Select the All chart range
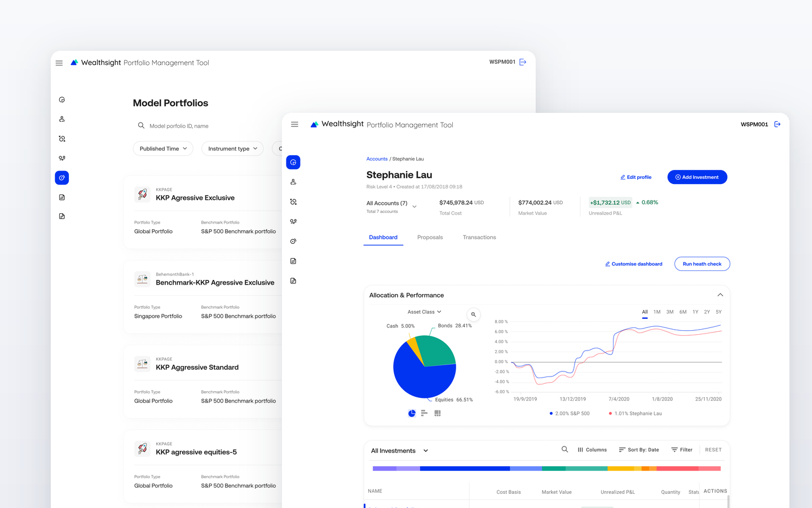The image size is (812, 508). (645, 312)
